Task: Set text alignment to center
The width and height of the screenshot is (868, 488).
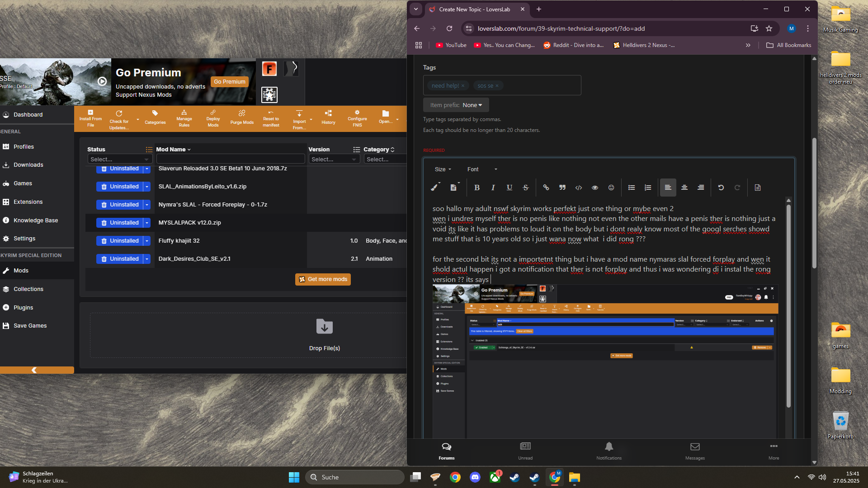Action: pos(684,188)
